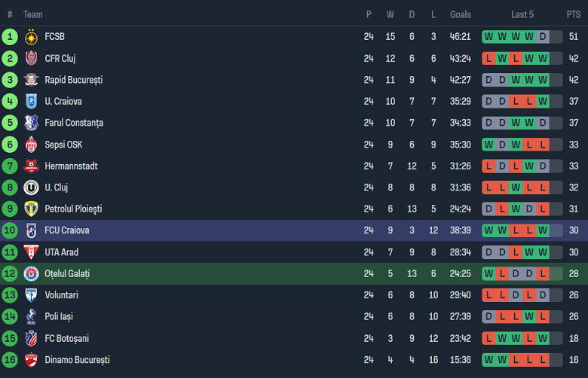This screenshot has width=588, height=378.
Task: Click FCSB's most recent result placeholder box
Action: [556, 36]
